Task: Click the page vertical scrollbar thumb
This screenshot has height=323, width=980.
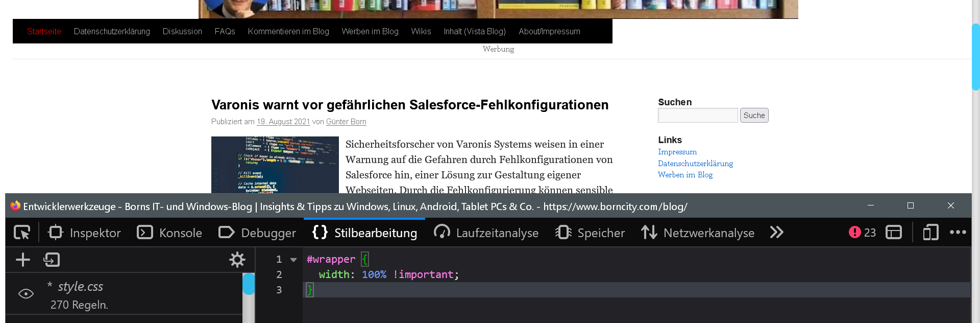Action: pos(975,56)
